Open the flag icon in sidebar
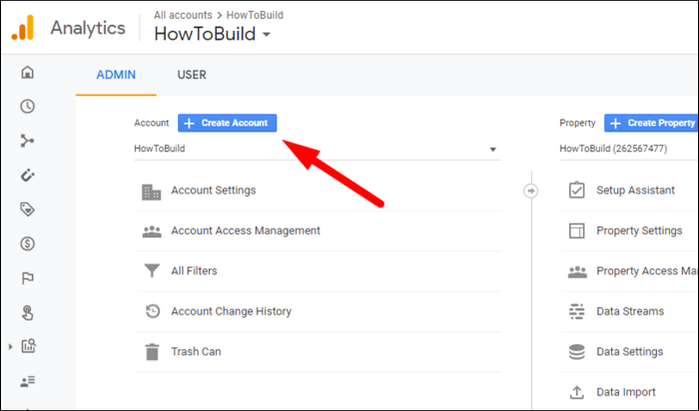 [28, 278]
